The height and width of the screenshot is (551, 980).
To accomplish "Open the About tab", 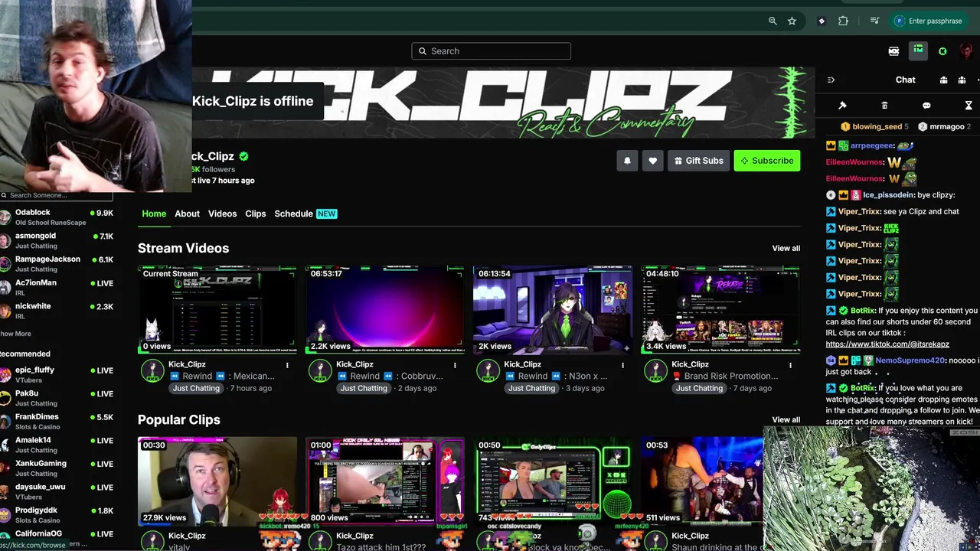I will coord(187,214).
